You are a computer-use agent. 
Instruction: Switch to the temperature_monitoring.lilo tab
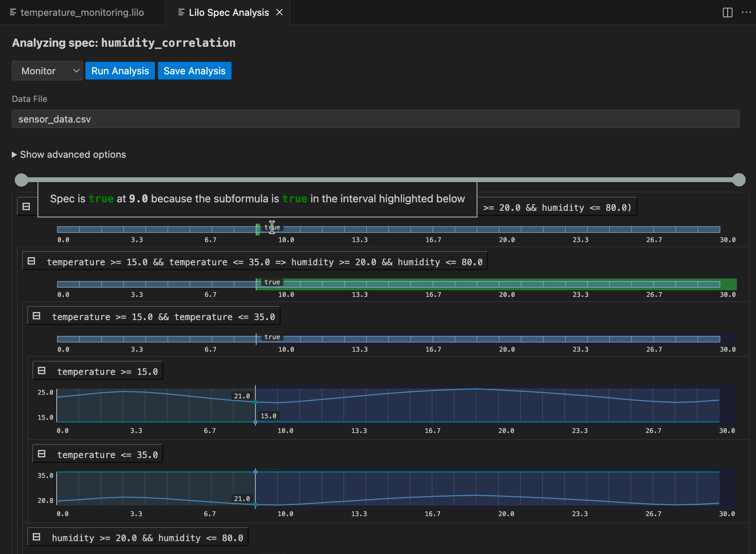click(82, 12)
